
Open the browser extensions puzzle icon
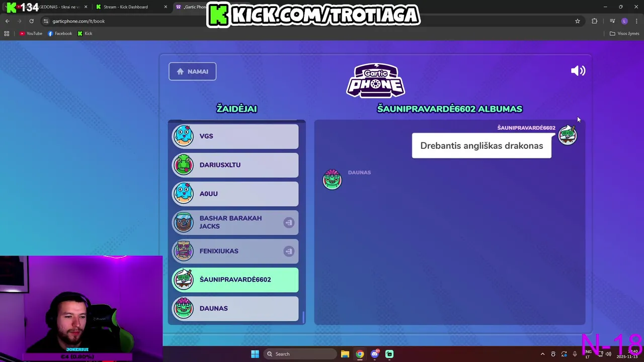pos(595,21)
